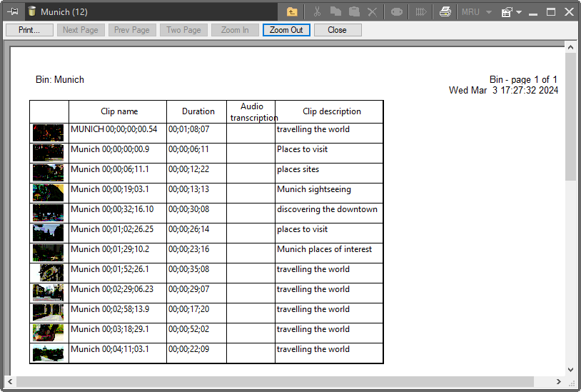Expand the bin properties dropdown arrow
The width and height of the screenshot is (581, 392).
click(519, 12)
